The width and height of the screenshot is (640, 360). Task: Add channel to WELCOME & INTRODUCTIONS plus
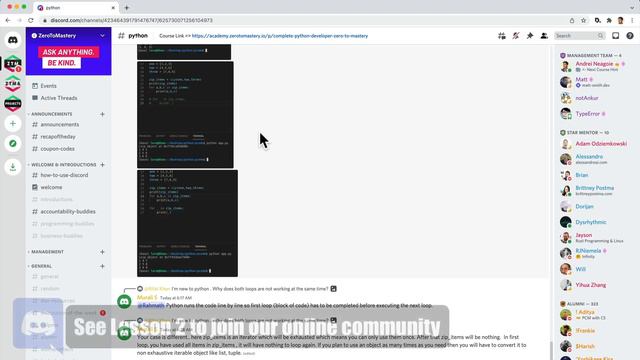[x=102, y=165]
